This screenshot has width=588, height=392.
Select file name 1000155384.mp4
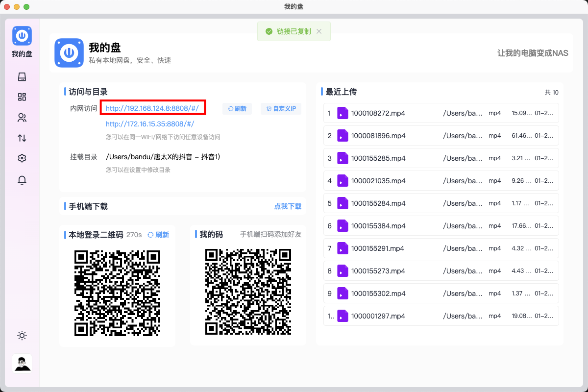pyautogui.click(x=378, y=226)
